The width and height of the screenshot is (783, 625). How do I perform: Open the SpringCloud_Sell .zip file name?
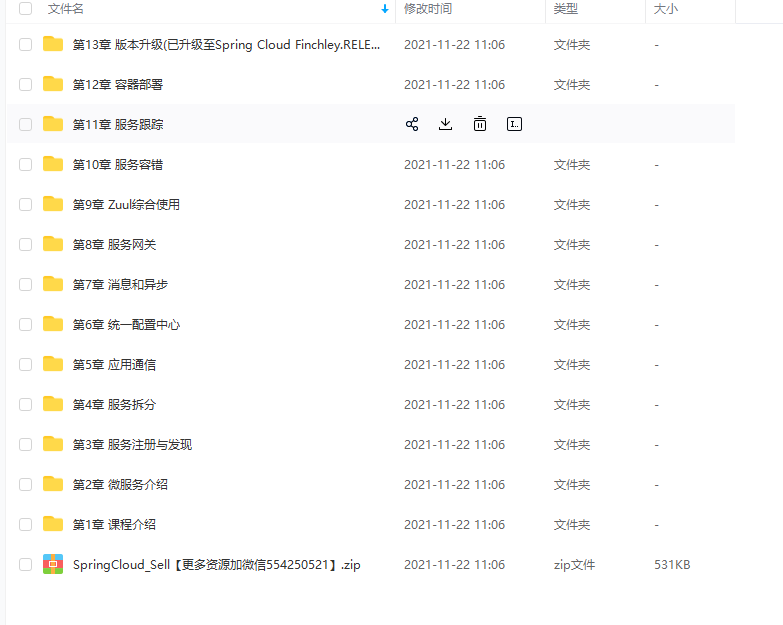[217, 565]
